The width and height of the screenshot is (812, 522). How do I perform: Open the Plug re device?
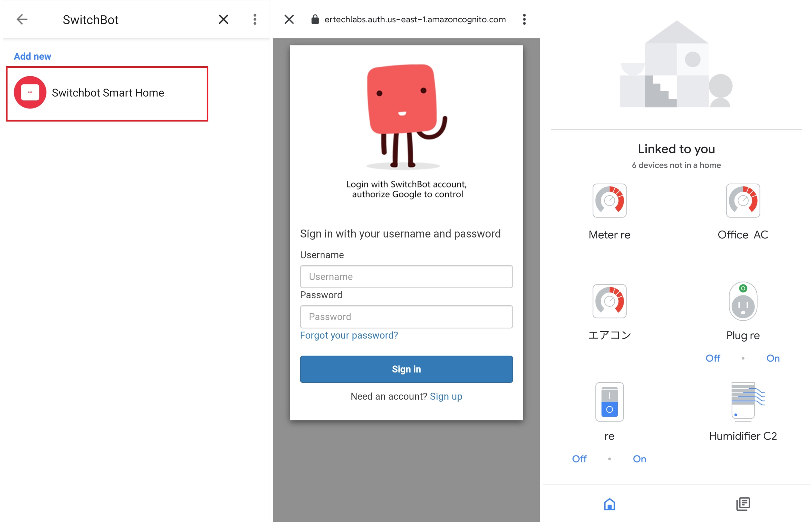tap(743, 301)
